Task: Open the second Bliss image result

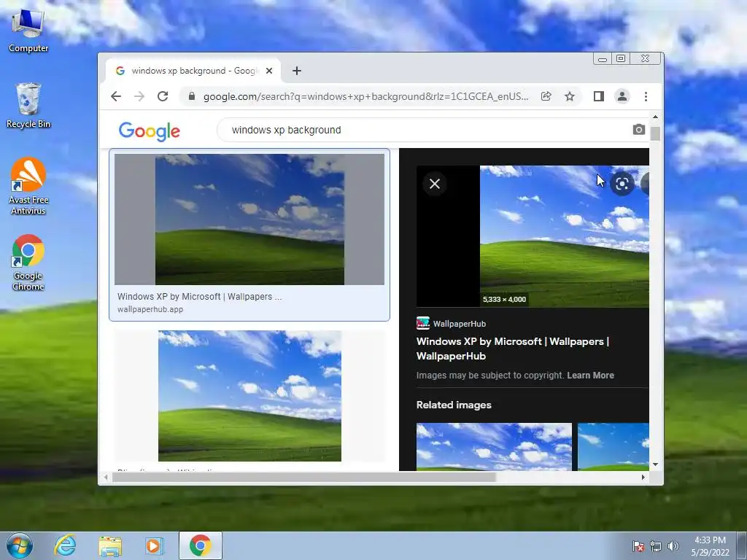Action: tap(249, 396)
